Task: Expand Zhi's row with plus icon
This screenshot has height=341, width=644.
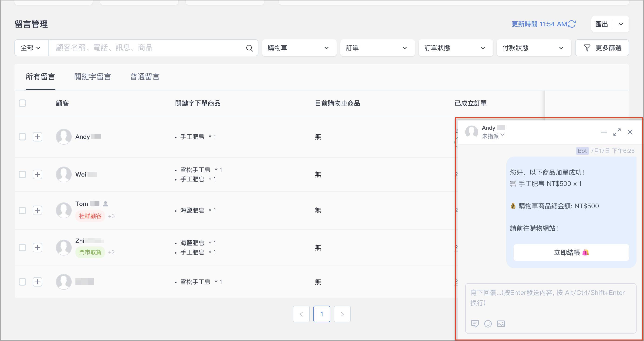Action: (x=37, y=247)
